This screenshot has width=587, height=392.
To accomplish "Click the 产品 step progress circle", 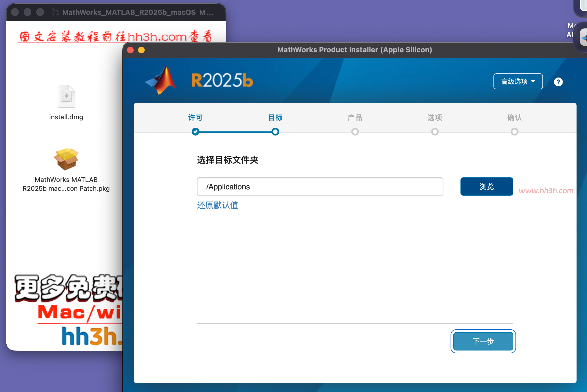I will pyautogui.click(x=355, y=132).
